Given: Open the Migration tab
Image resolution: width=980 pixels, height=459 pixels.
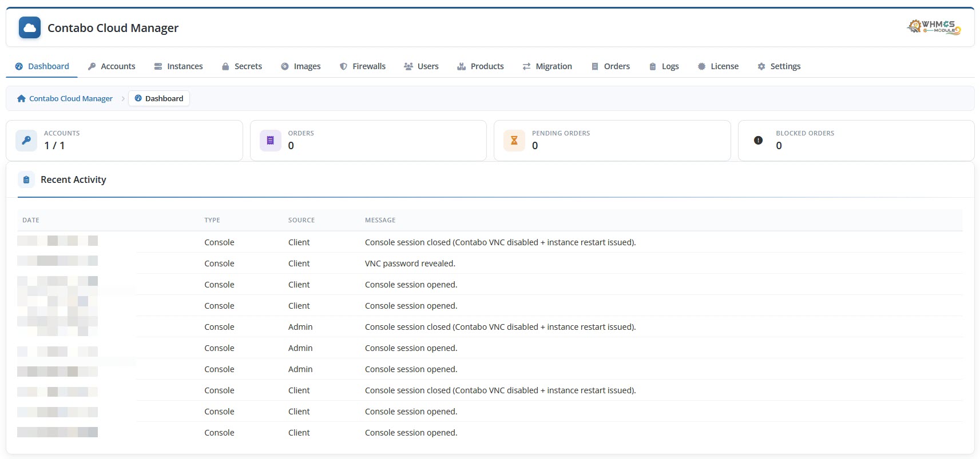Looking at the screenshot, I should tap(547, 66).
